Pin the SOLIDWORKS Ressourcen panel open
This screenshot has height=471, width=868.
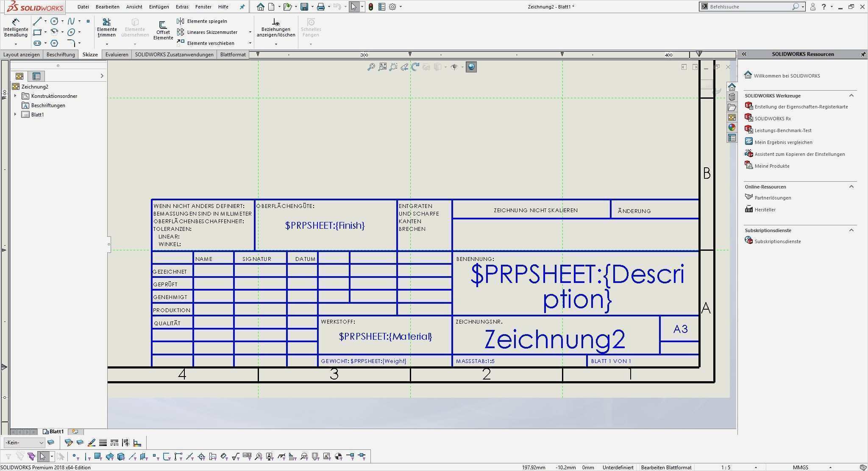863,54
